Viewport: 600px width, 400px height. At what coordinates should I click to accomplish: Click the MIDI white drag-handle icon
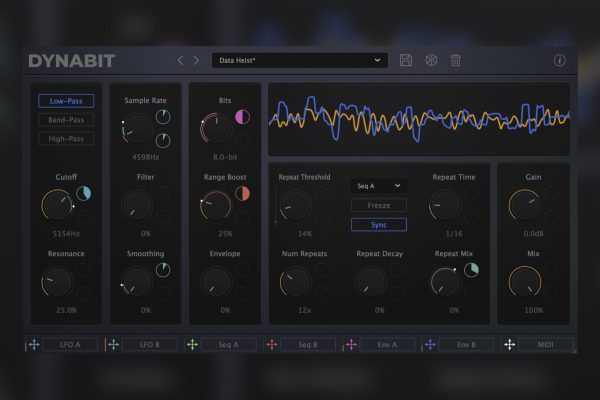tap(510, 344)
